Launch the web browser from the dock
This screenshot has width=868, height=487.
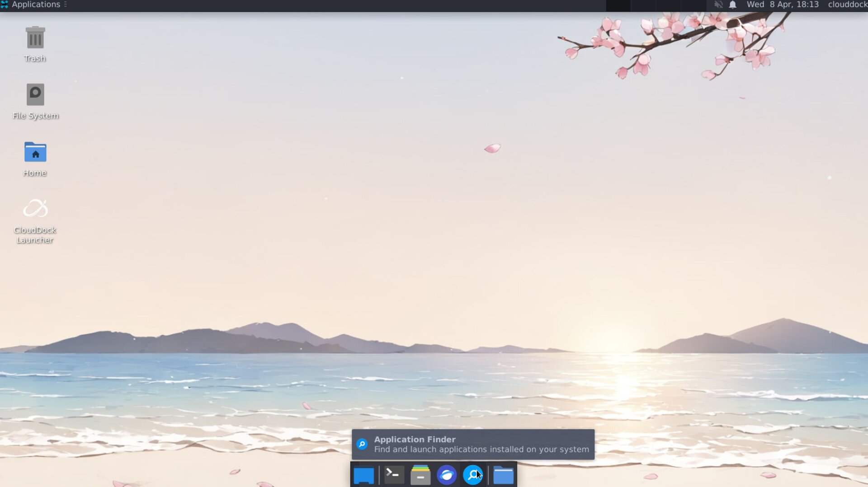tap(446, 475)
